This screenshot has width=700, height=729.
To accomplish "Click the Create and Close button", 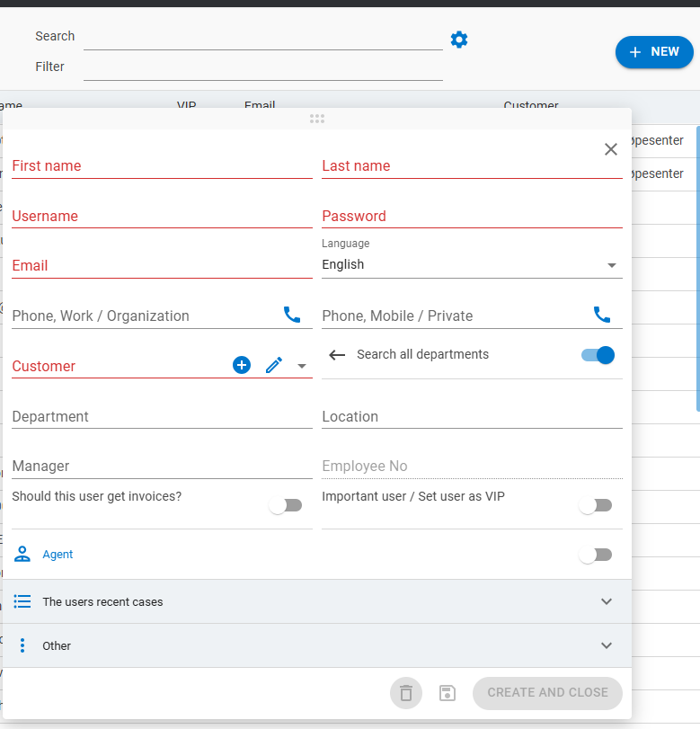I will [547, 693].
